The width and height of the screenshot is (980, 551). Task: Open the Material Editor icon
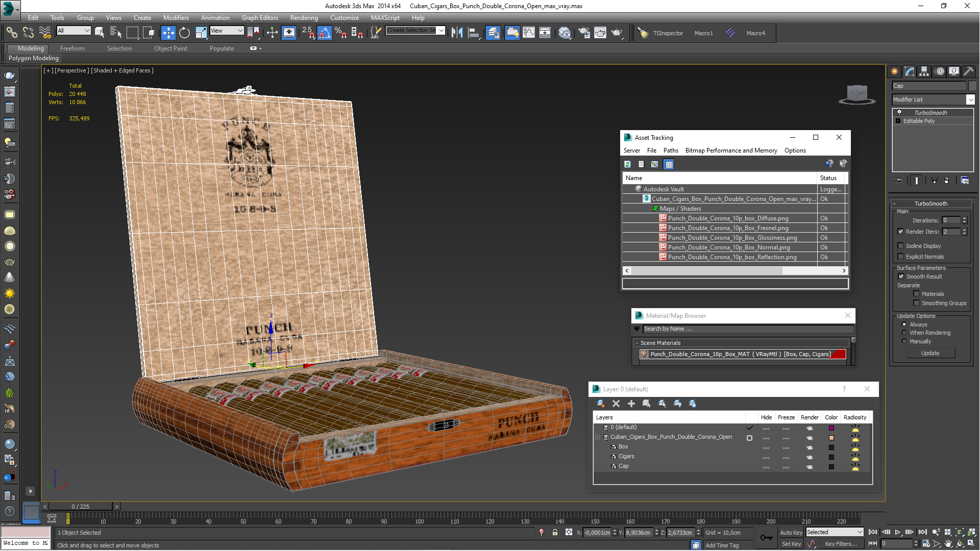565,33
